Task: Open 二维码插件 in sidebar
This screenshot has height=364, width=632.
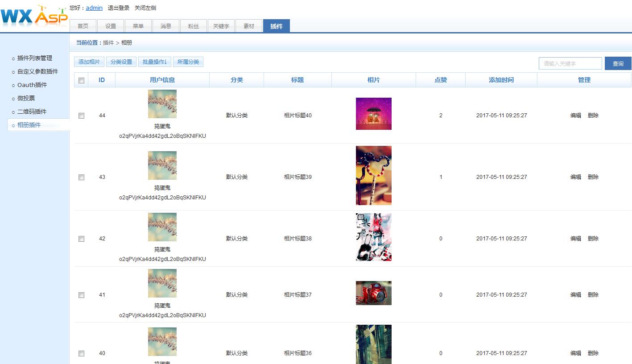Action: pos(32,112)
